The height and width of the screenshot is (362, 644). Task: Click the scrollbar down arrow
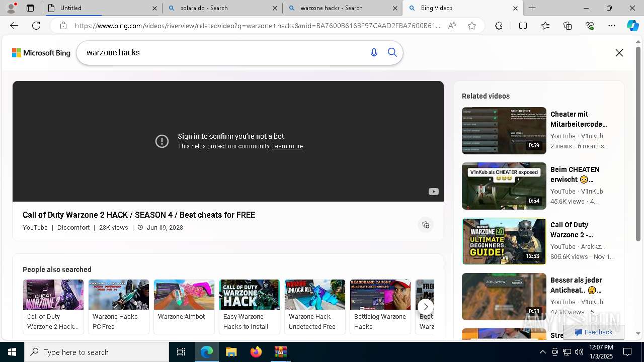pyautogui.click(x=638, y=333)
